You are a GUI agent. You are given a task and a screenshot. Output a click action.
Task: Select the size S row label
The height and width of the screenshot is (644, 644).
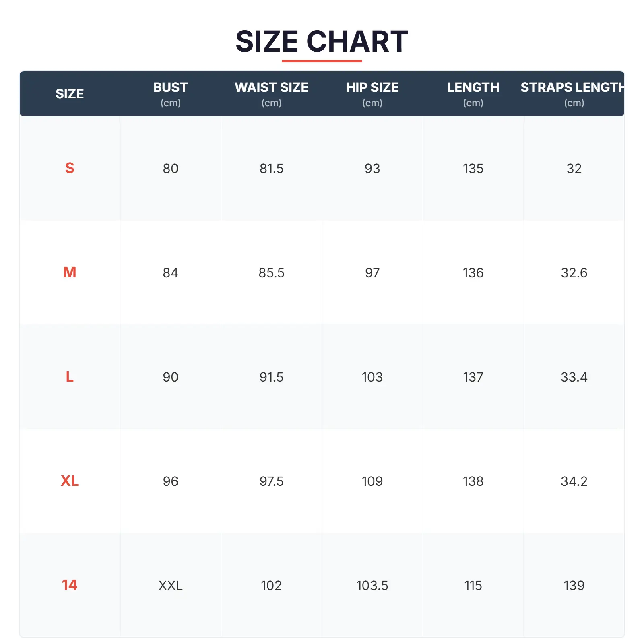tap(70, 168)
